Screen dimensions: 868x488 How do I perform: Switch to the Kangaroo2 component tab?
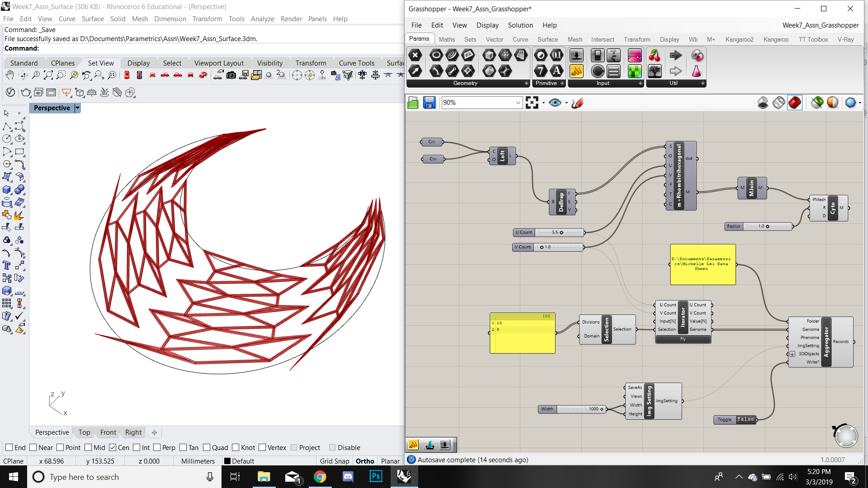[x=739, y=39]
